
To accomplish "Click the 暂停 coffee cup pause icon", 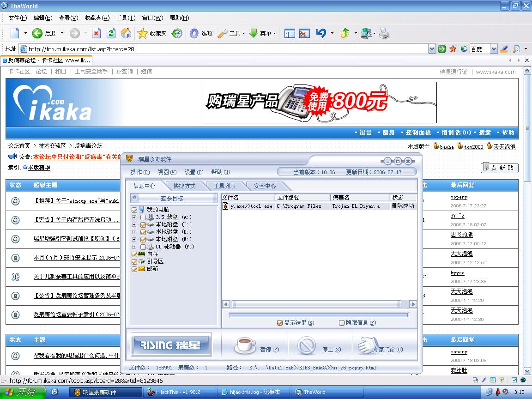I will point(245,345).
